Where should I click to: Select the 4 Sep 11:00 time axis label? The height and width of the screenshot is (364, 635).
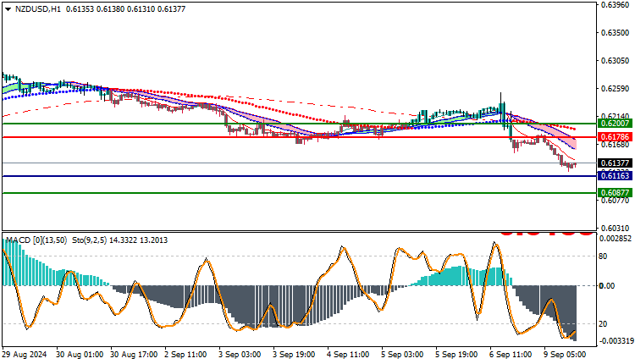tap(348, 355)
